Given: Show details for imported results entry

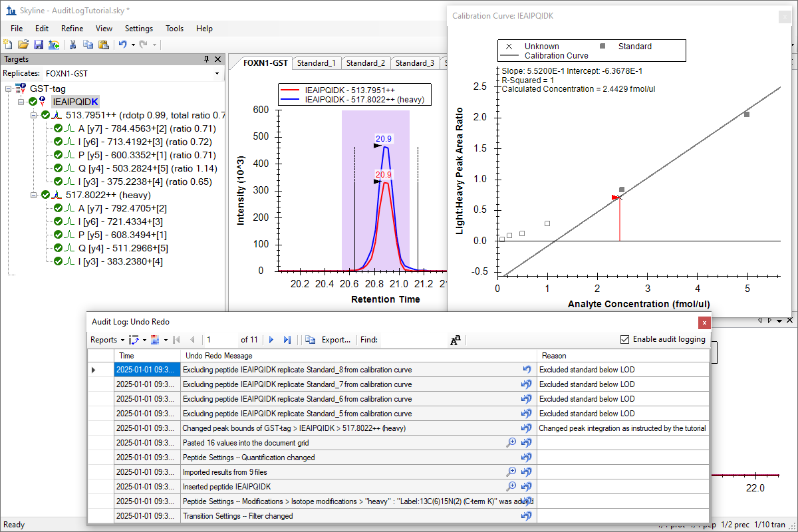Looking at the screenshot, I should (511, 472).
